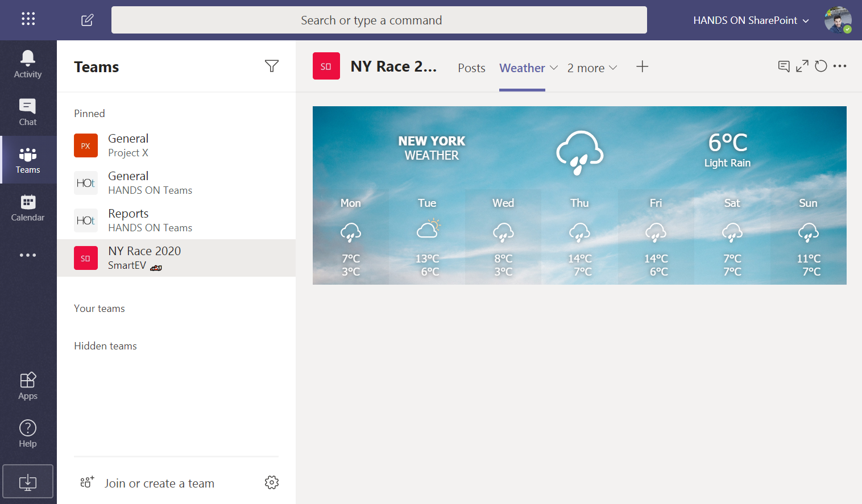Image resolution: width=862 pixels, height=504 pixels.
Task: Open manage teams settings gear
Action: pyautogui.click(x=272, y=482)
